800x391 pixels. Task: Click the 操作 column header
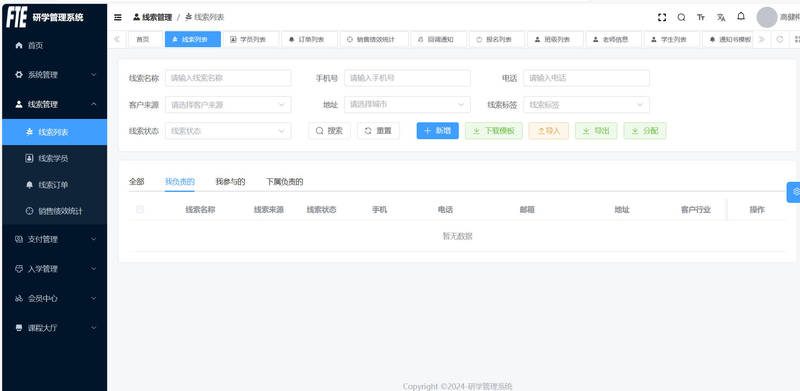pos(757,209)
